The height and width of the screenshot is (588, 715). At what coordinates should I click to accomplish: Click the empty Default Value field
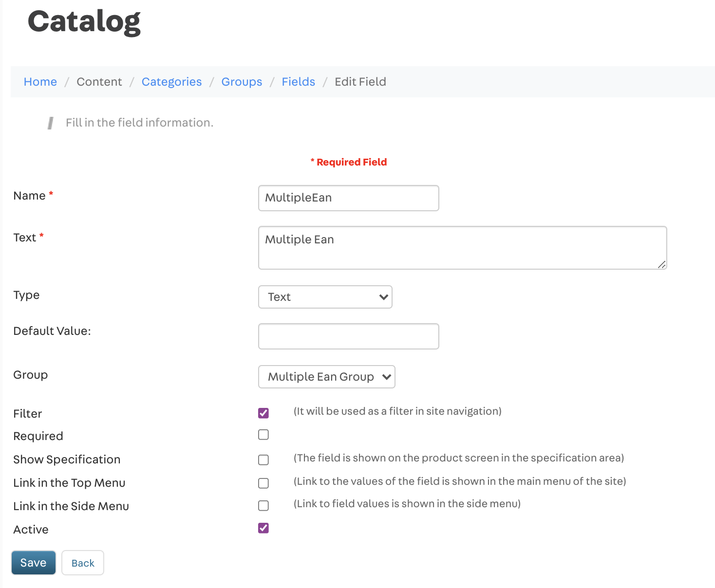[348, 336]
